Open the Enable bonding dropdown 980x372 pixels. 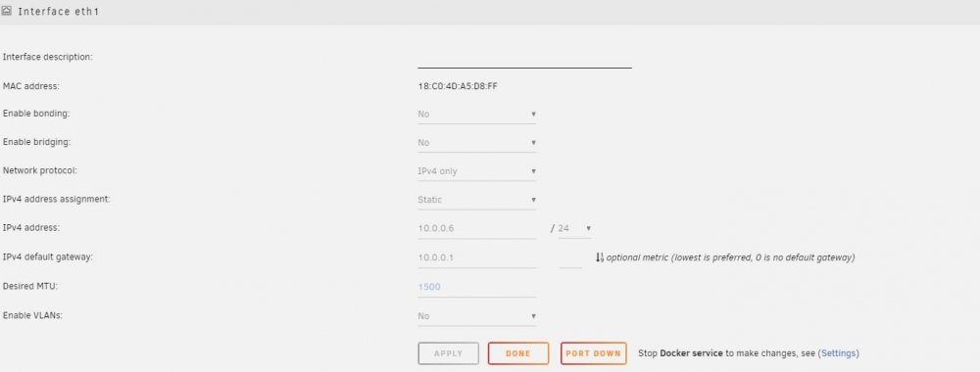click(477, 115)
